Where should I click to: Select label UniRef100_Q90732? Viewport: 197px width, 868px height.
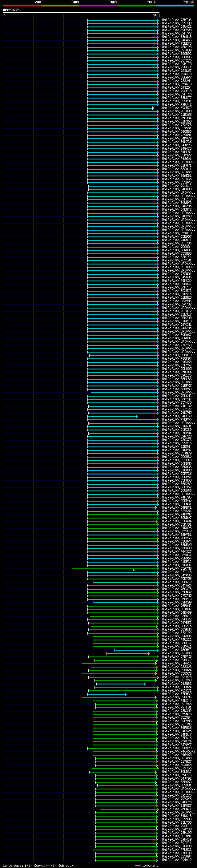pos(177,305)
